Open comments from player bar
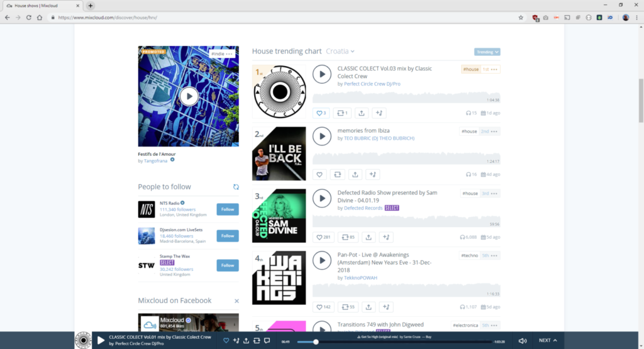Image resolution: width=644 pixels, height=349 pixels. pyautogui.click(x=267, y=340)
